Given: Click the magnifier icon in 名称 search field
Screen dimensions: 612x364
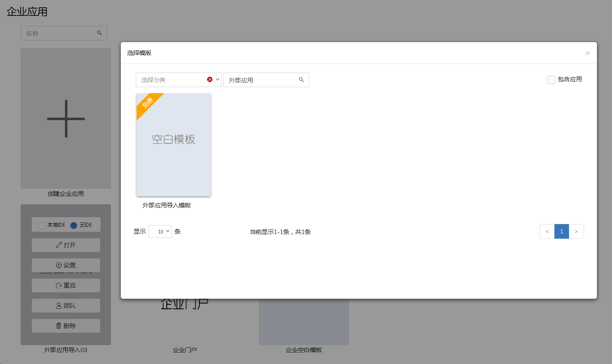Looking at the screenshot, I should pos(99,33).
